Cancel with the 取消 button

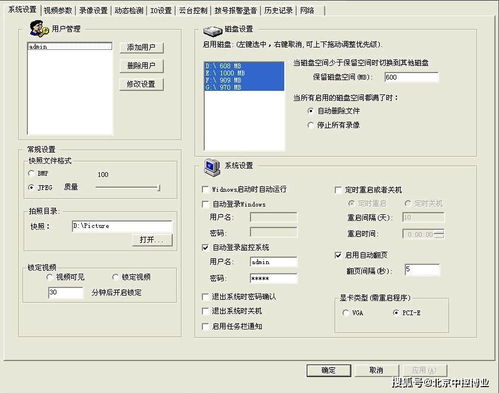pos(376,370)
